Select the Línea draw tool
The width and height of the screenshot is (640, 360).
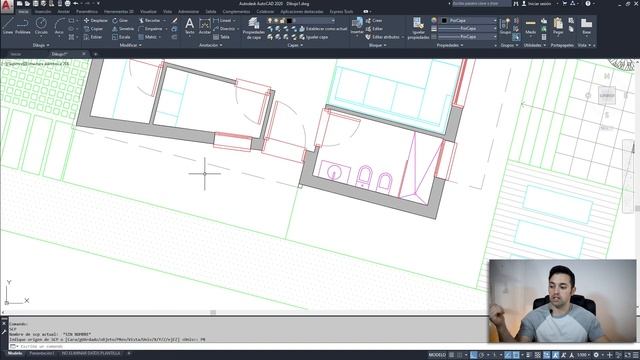coord(8,25)
